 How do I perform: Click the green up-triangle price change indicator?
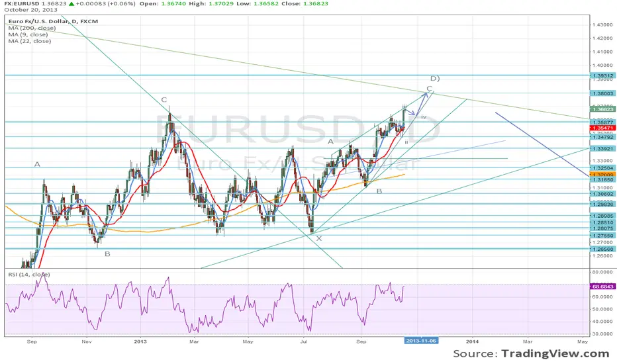click(71, 3)
